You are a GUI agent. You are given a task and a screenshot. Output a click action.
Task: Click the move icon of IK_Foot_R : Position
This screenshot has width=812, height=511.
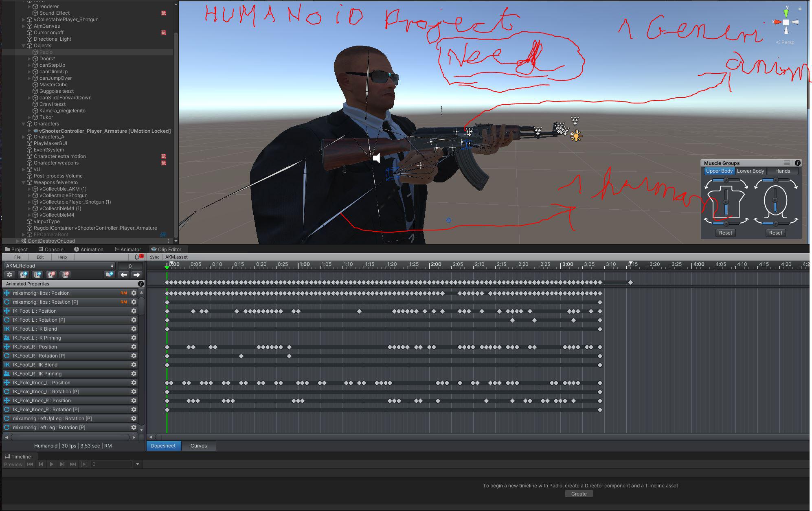click(x=7, y=347)
